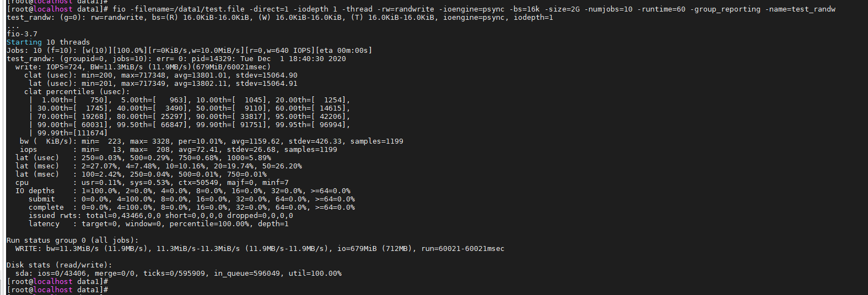Click the Jobs progress line with eta

tap(189, 51)
